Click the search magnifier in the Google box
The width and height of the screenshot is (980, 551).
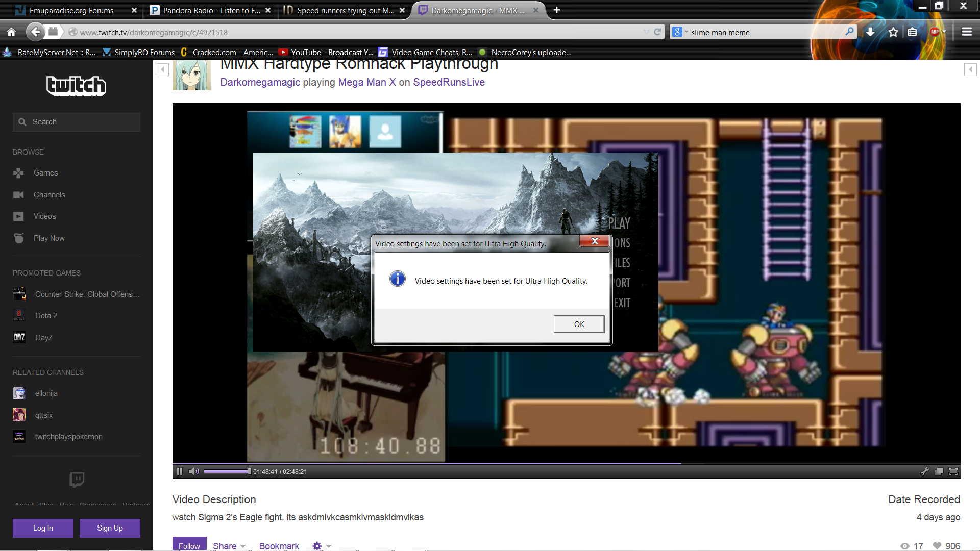pyautogui.click(x=849, y=32)
